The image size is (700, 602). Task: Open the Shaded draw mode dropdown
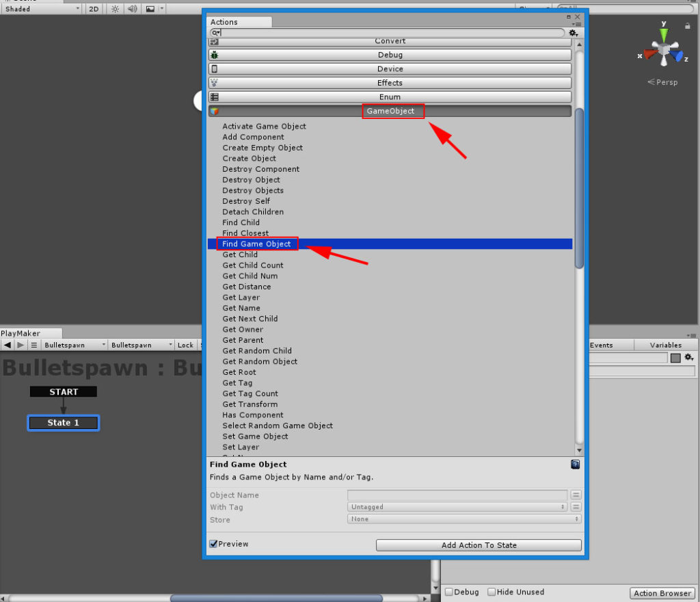point(41,9)
